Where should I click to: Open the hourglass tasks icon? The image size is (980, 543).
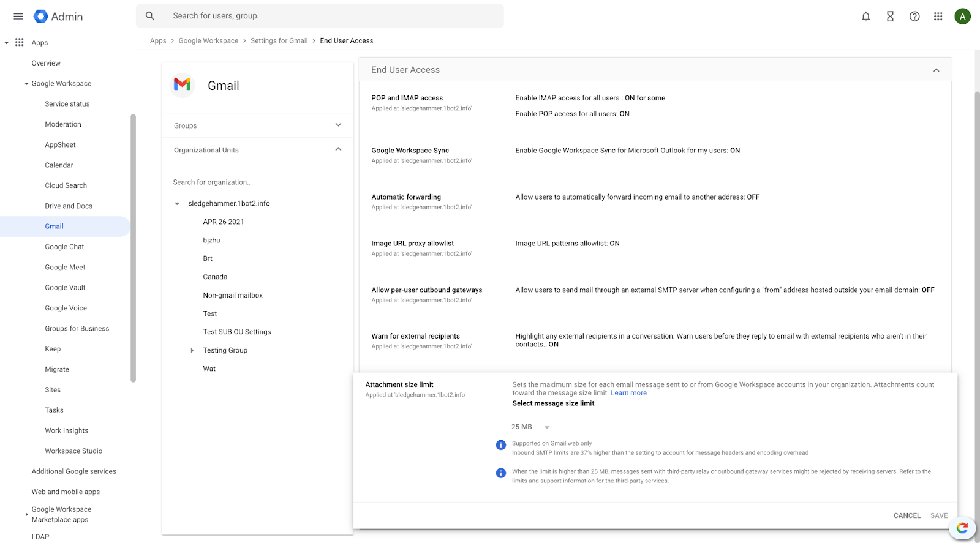(x=890, y=17)
